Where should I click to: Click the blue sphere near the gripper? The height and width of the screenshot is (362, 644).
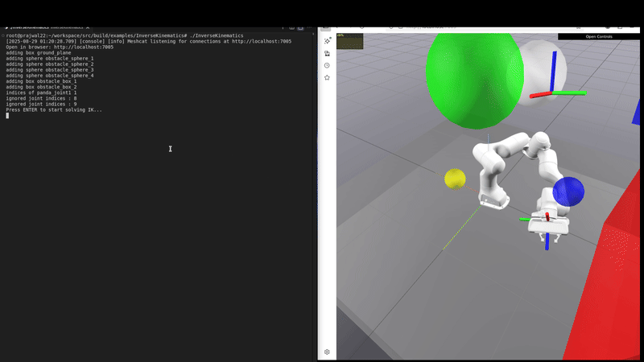pos(568,191)
